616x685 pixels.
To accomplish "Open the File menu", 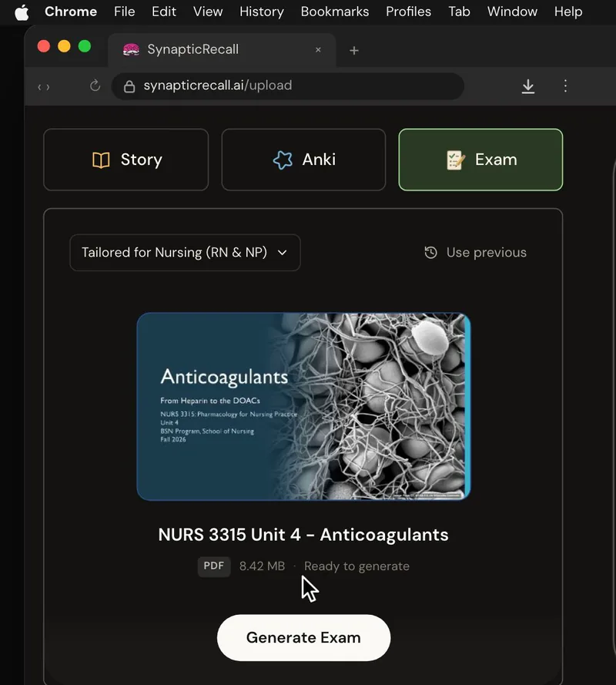I will pos(125,12).
